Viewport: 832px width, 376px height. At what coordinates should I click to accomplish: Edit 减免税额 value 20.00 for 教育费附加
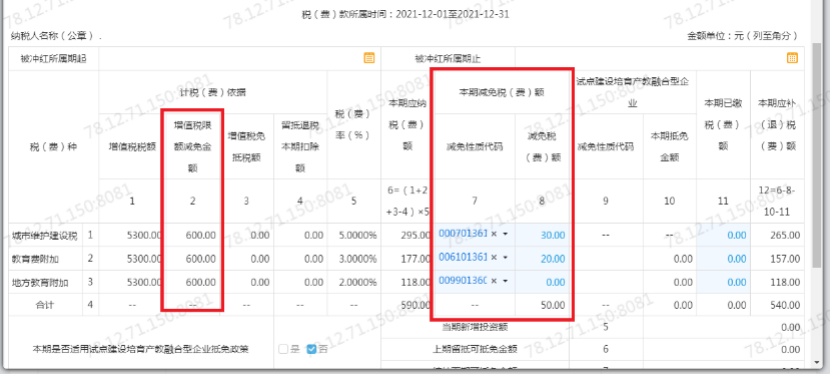[541, 258]
